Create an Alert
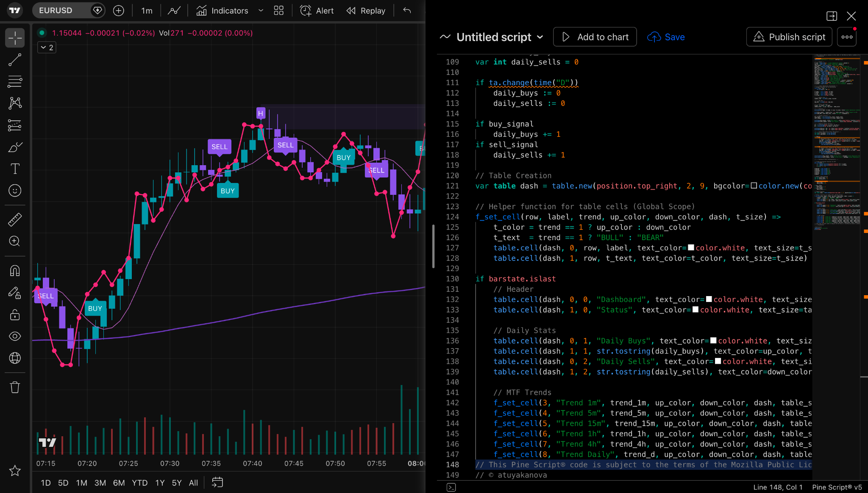The width and height of the screenshot is (868, 493). click(x=317, y=11)
